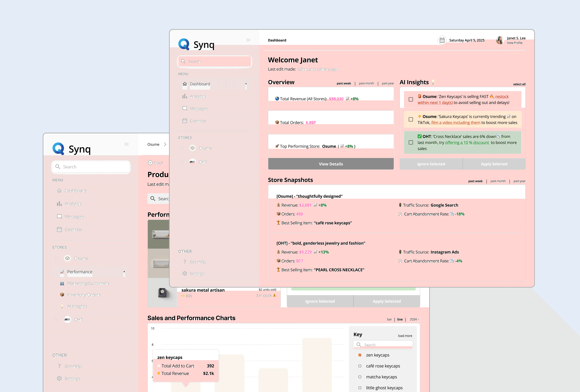Switch Store Snapshots to past year
The width and height of the screenshot is (580, 392).
[519, 181]
